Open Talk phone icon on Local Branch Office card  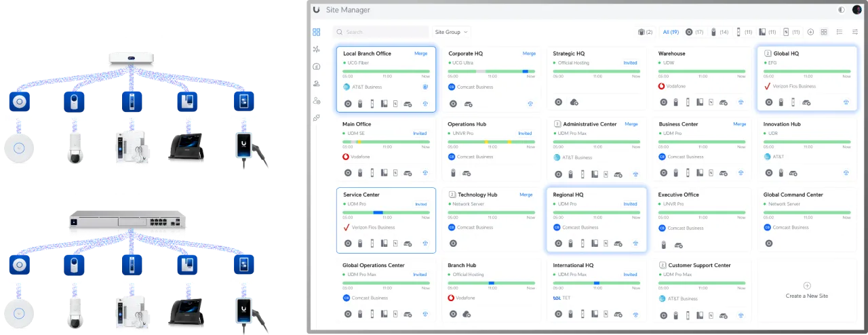click(384, 103)
